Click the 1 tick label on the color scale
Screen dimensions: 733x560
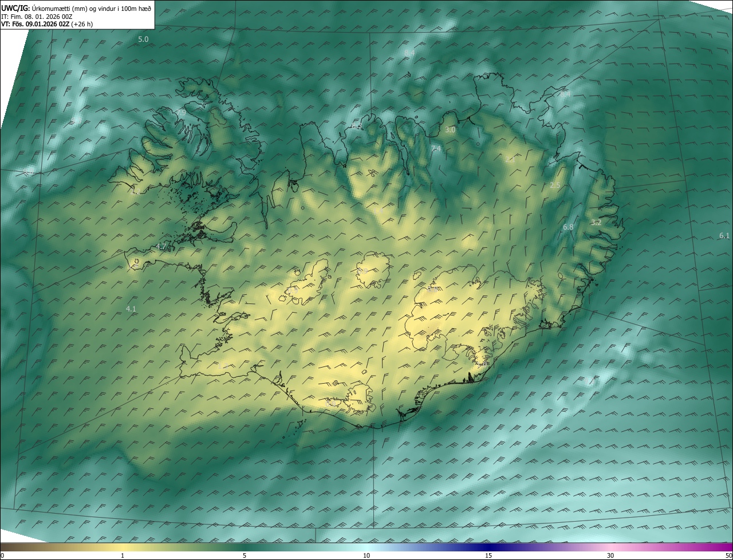click(123, 555)
